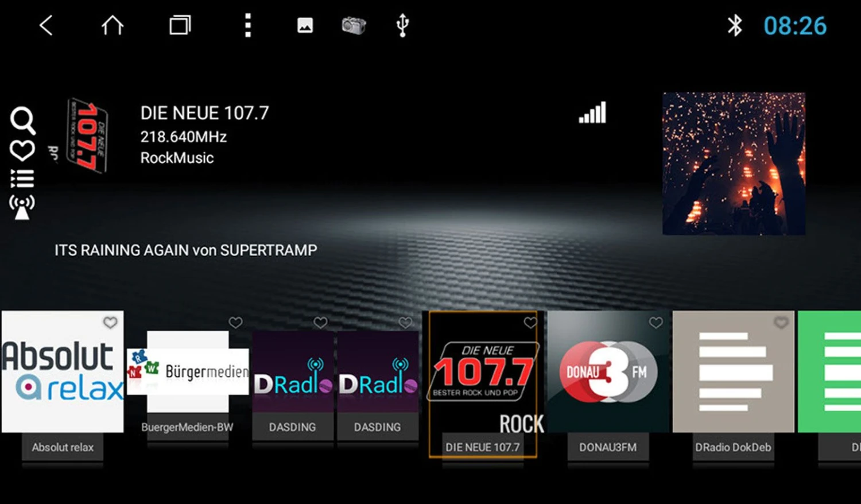This screenshot has height=504, width=861.
Task: Open the gallery picture icon in top bar
Action: tap(305, 25)
